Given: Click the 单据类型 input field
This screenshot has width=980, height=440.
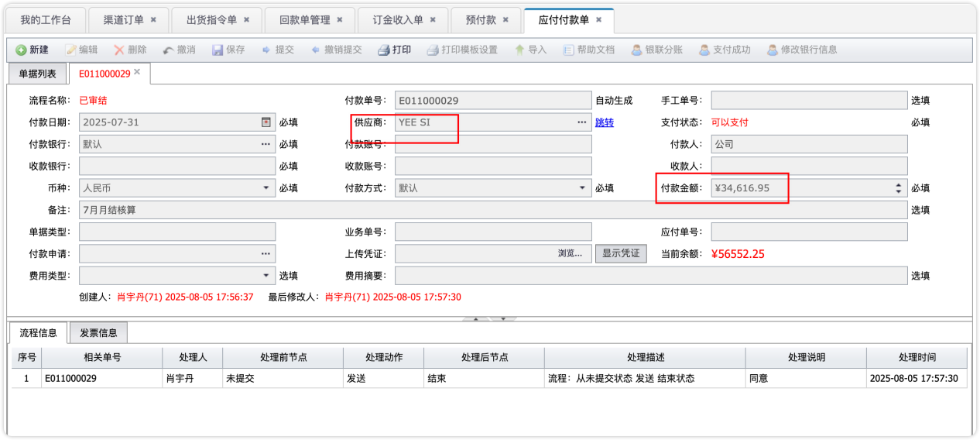Looking at the screenshot, I should click(177, 232).
